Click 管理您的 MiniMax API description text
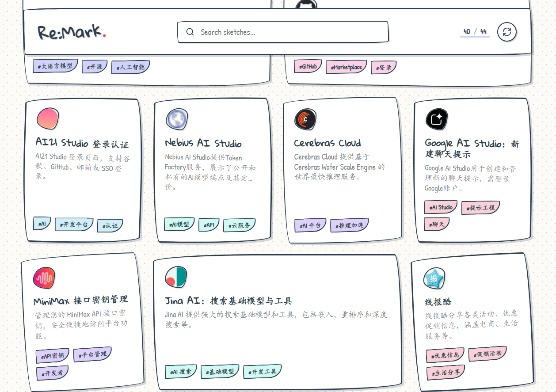Viewport: 556px width, 392px height. [81, 324]
